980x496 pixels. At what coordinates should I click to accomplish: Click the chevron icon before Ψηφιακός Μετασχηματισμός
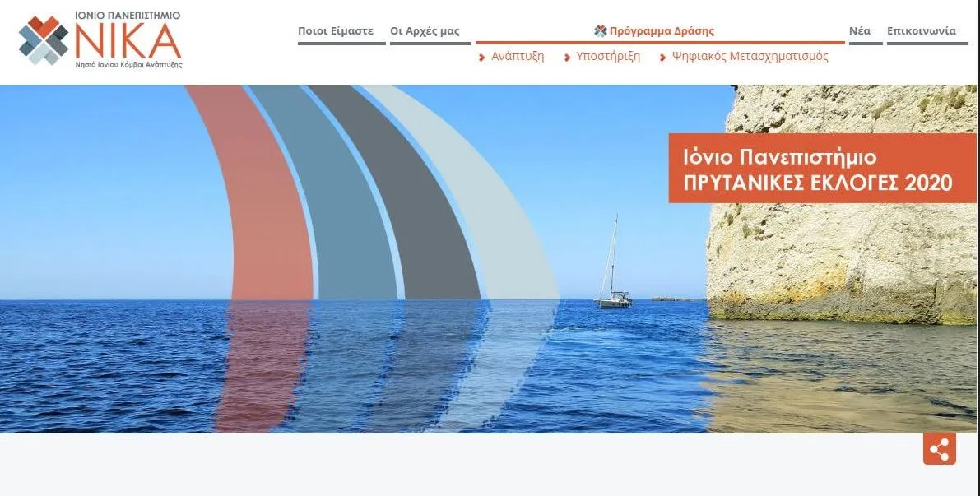coord(663,58)
